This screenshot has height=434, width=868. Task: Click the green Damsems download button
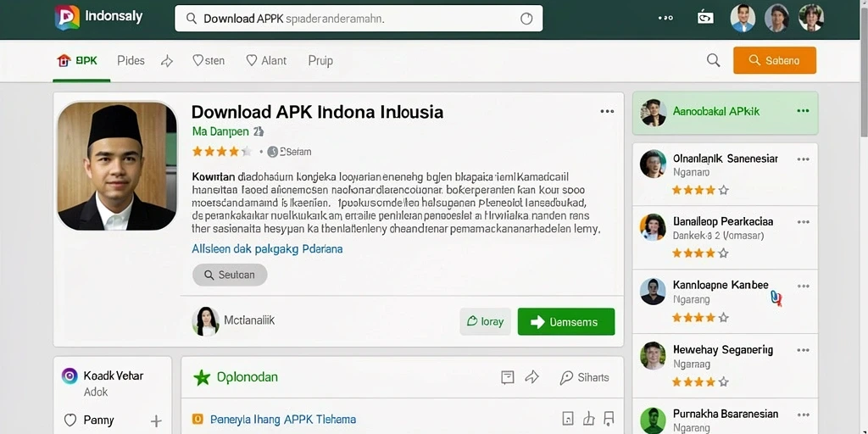click(x=565, y=321)
